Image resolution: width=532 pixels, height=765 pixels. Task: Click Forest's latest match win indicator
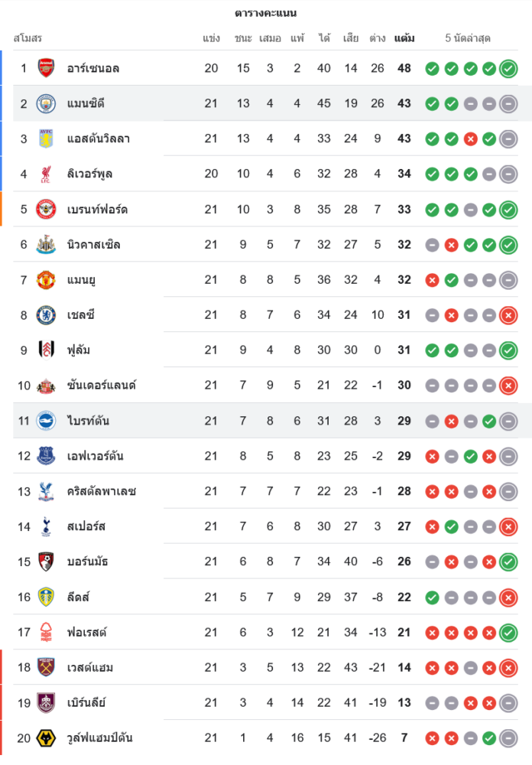[x=508, y=633]
